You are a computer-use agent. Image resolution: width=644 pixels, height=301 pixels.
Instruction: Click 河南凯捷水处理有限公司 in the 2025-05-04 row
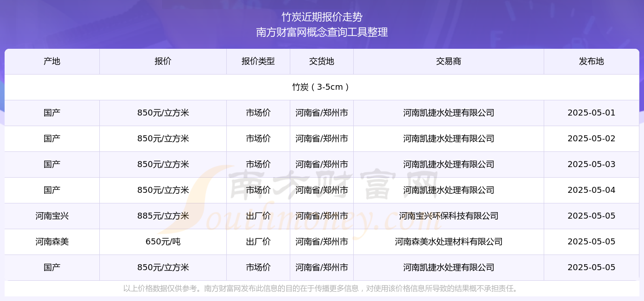point(448,190)
